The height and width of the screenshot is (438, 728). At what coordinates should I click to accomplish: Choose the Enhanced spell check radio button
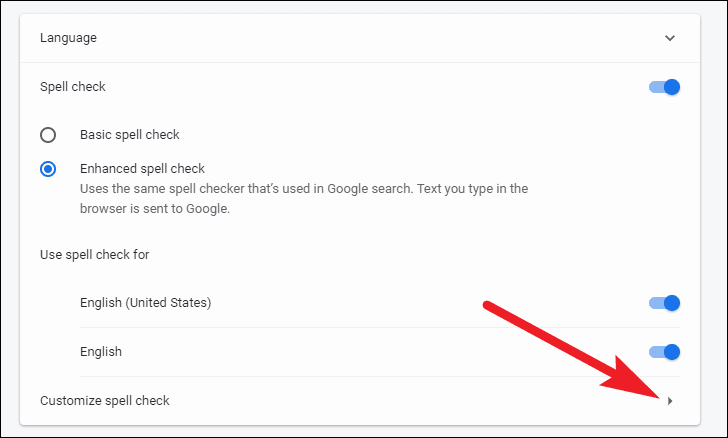click(48, 169)
